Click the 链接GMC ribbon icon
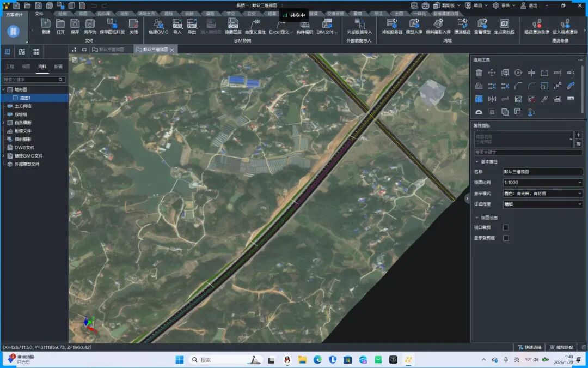Image resolution: width=588 pixels, height=368 pixels. click(158, 23)
